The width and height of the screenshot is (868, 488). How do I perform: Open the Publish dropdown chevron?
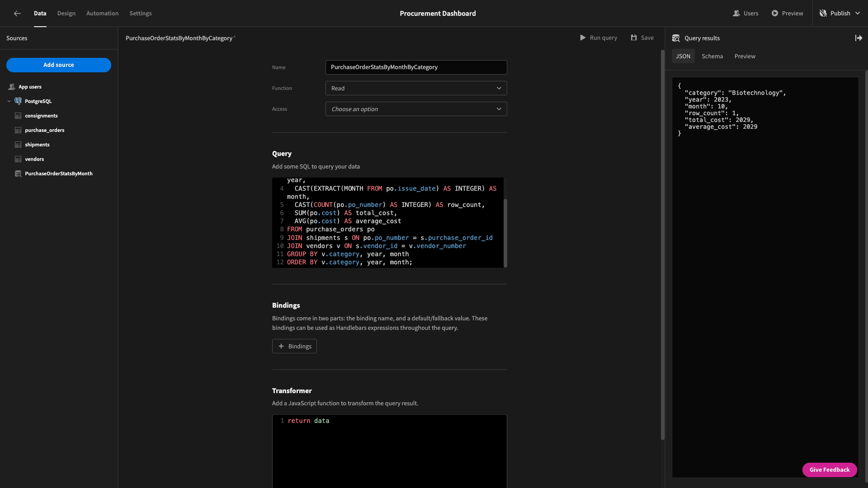857,14
